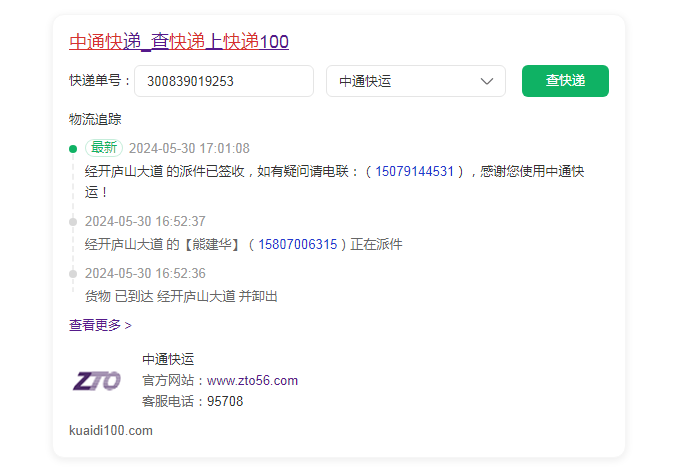Click the 客服电话：95708 text
Image resolution: width=682 pixels, height=467 pixels.
click(192, 401)
